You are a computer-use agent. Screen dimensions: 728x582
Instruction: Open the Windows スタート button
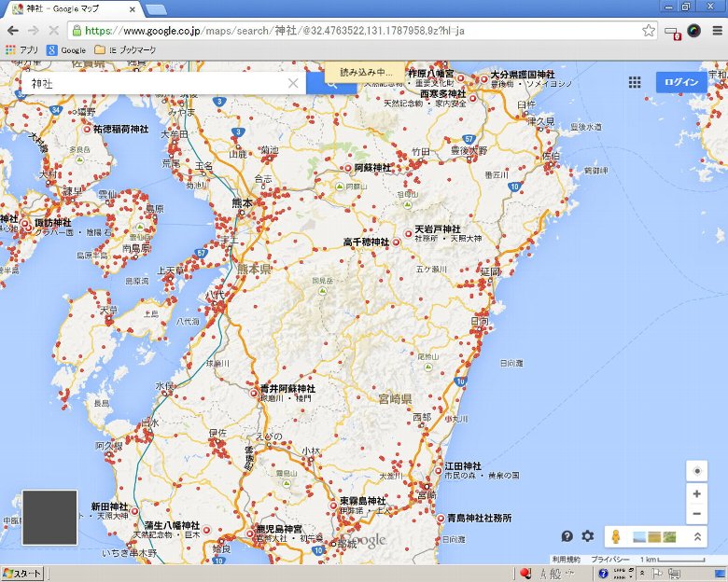click(x=22, y=574)
